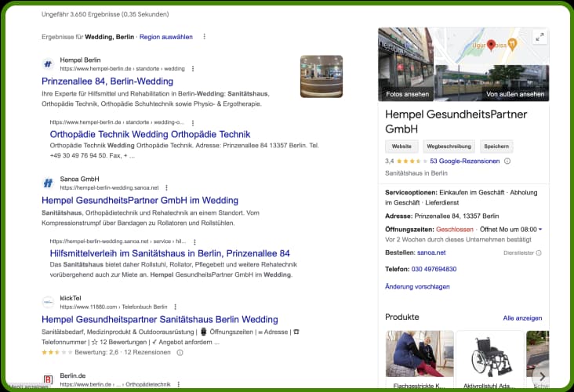Open three-dot menu for Hilfsmittelverleih sub-result
This screenshot has height=392, width=574.
coord(194,242)
